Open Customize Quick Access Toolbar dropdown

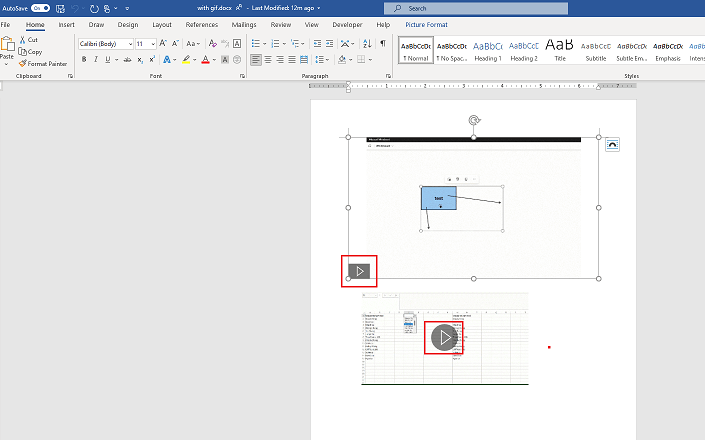(127, 9)
